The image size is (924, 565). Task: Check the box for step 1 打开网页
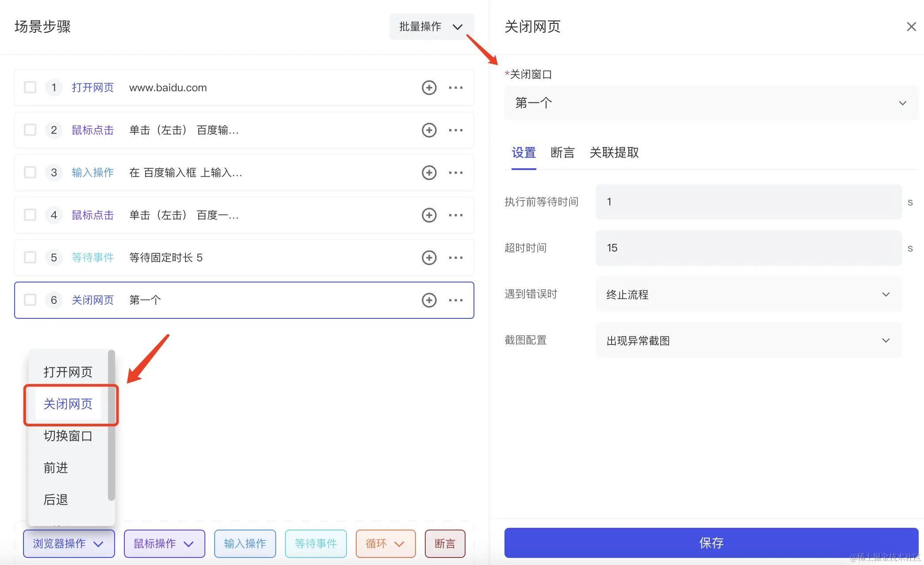[30, 88]
